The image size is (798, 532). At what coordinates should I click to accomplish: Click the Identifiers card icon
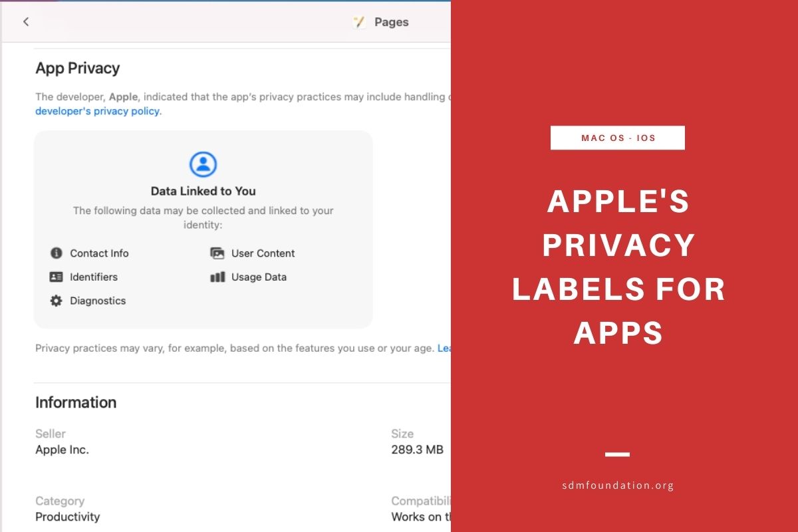point(56,277)
